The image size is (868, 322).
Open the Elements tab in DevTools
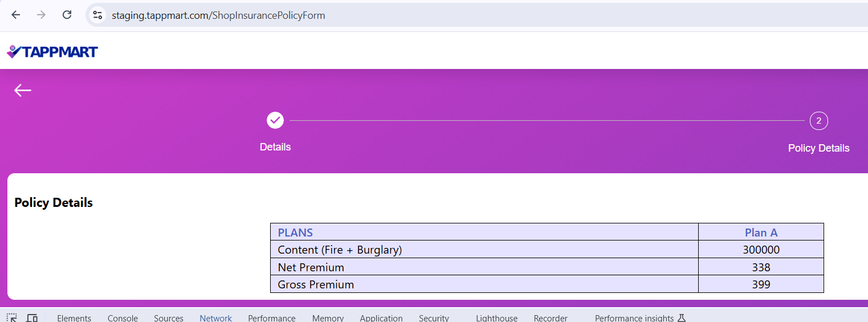pyautogui.click(x=74, y=318)
